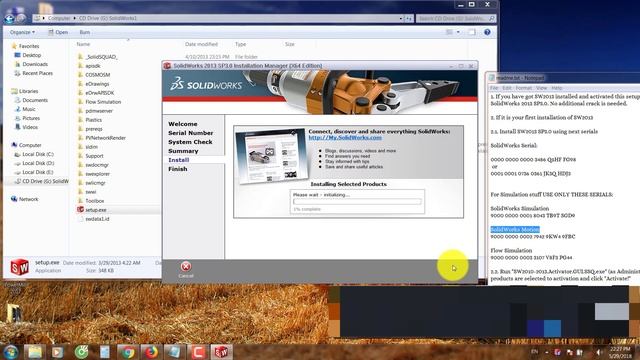
Task: Select Computer in navigation pane
Action: point(30,145)
